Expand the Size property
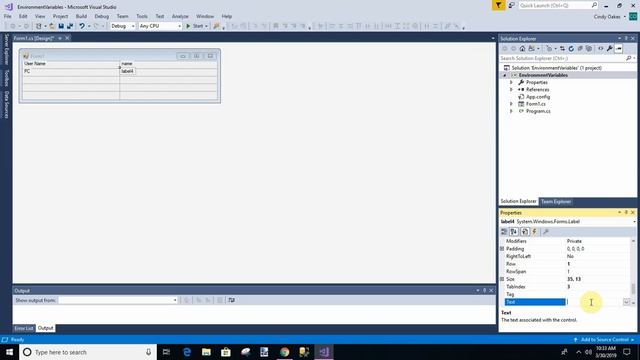The width and height of the screenshot is (640, 360). (x=502, y=279)
